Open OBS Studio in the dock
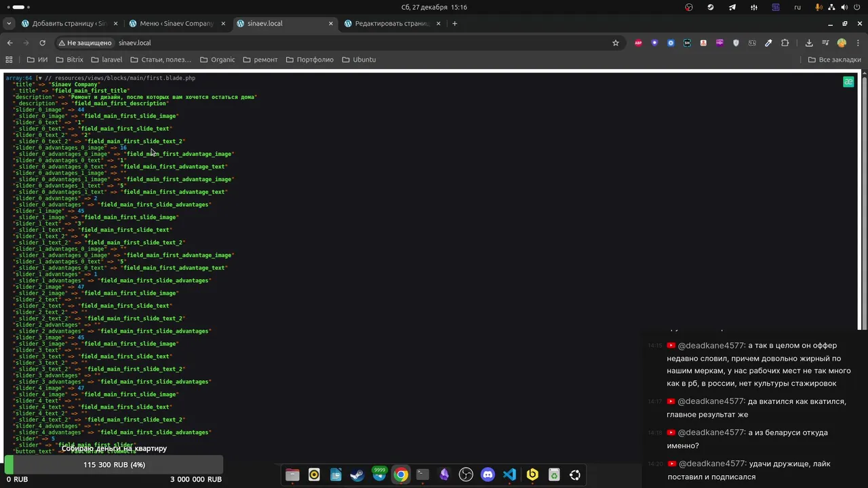Image resolution: width=868 pixels, height=488 pixels. pyautogui.click(x=466, y=474)
